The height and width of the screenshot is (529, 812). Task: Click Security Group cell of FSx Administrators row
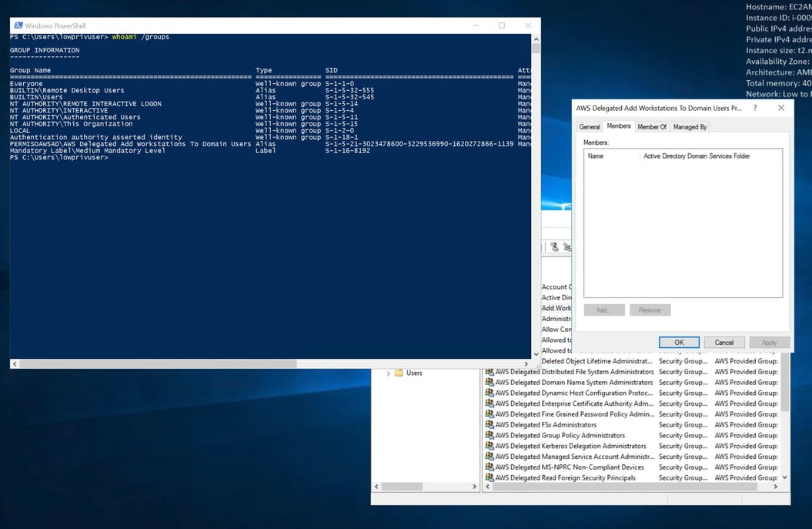tap(683, 425)
